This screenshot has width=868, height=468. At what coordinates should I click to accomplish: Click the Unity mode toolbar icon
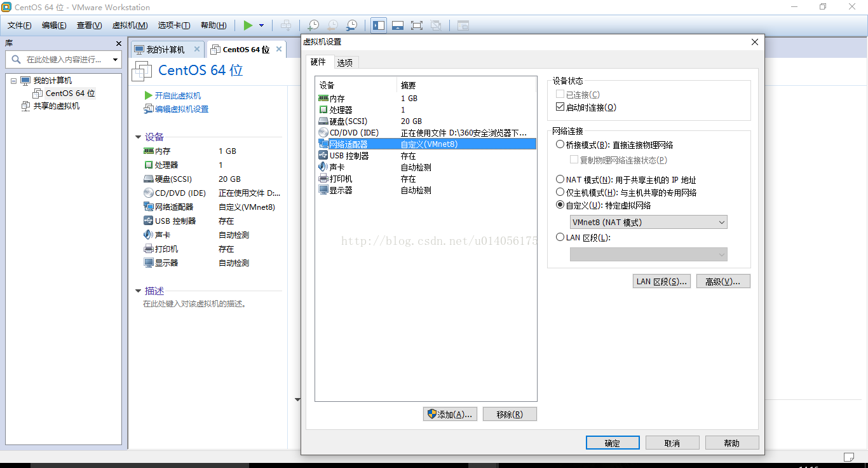tap(436, 25)
